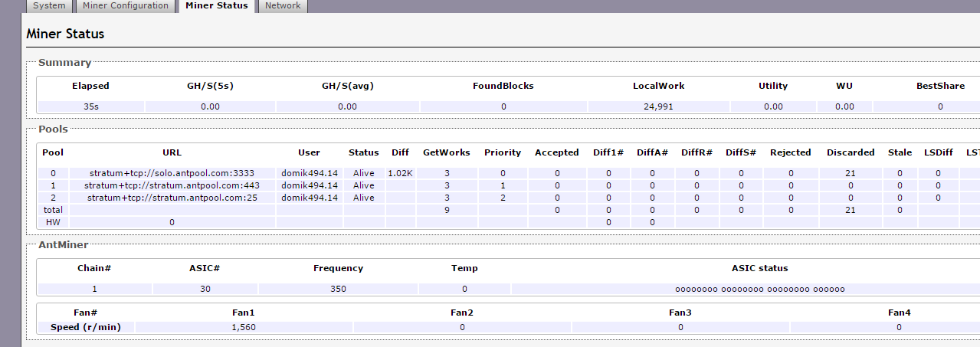The height and width of the screenshot is (347, 980).
Task: Click discarded value 21 in pool 0 row
Action: [851, 174]
